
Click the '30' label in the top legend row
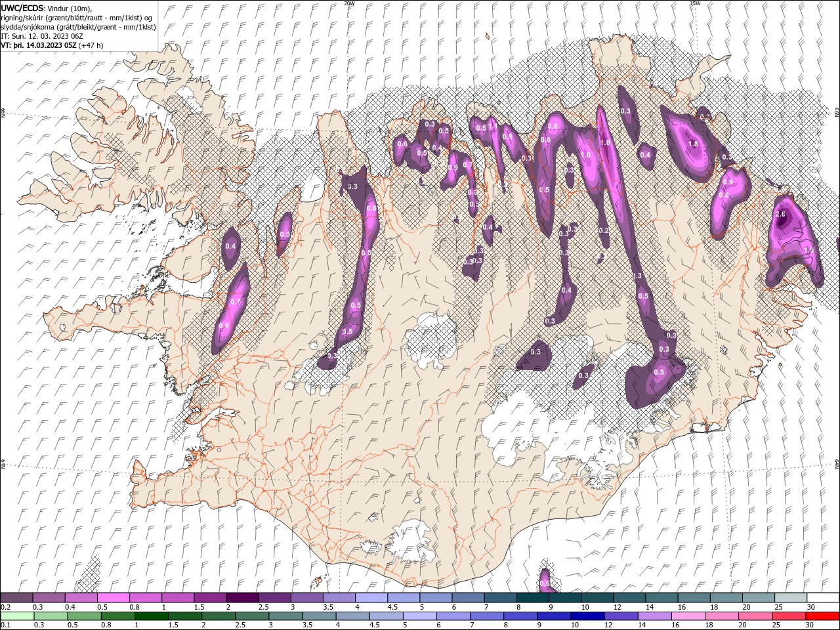tap(811, 607)
